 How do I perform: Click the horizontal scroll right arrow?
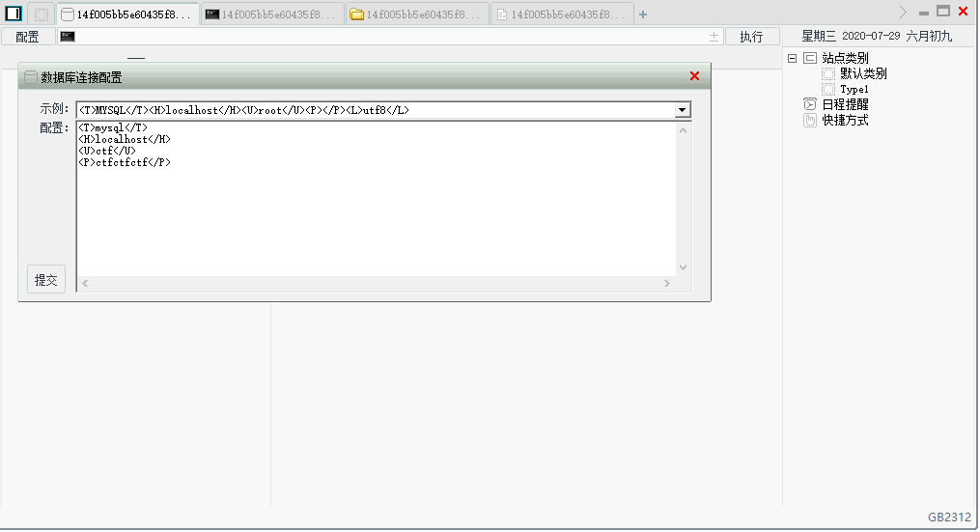(667, 283)
